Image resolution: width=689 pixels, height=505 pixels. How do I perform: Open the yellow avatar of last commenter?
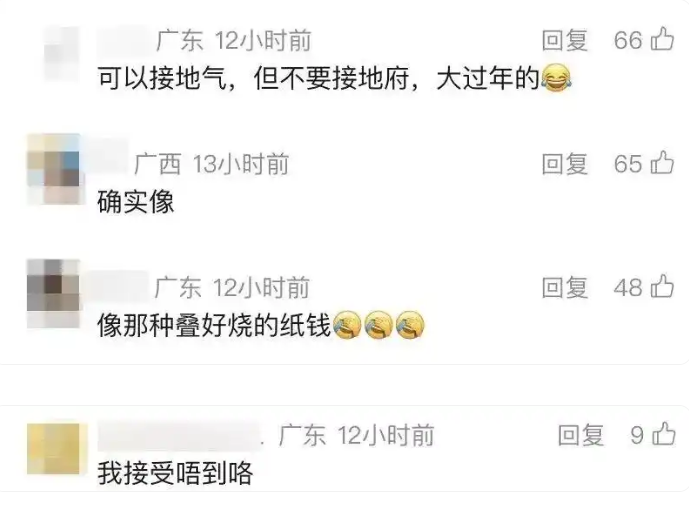(54, 449)
